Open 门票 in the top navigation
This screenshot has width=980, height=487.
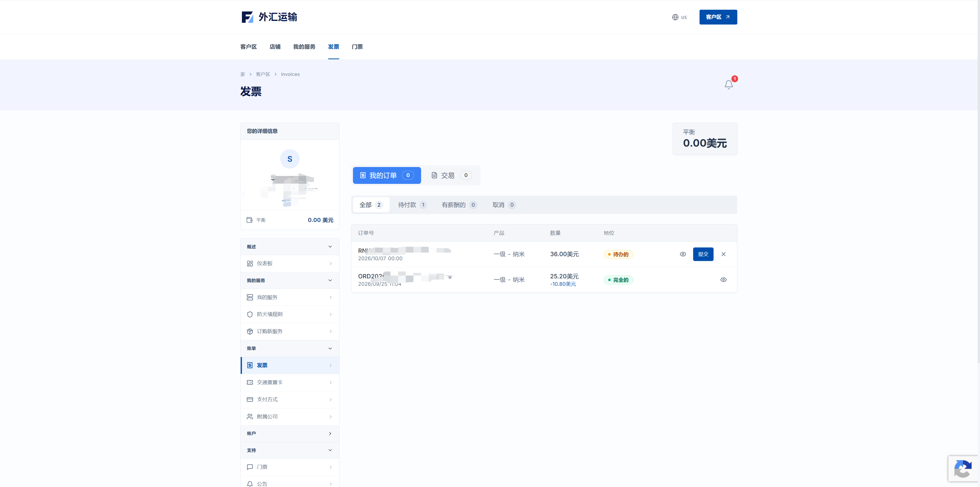pyautogui.click(x=357, y=46)
